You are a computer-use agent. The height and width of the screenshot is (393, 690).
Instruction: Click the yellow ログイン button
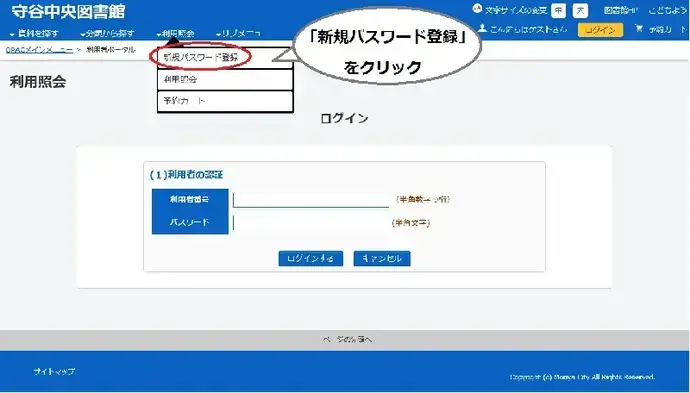tap(600, 29)
